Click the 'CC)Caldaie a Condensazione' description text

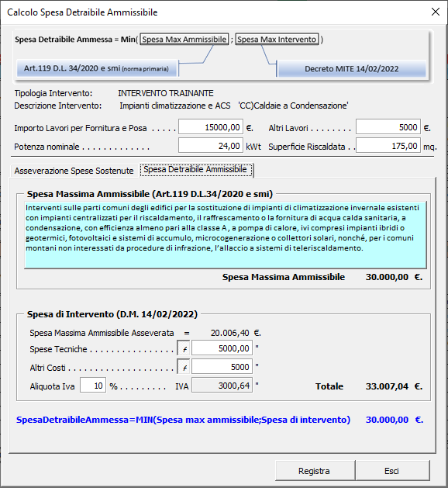click(x=293, y=106)
